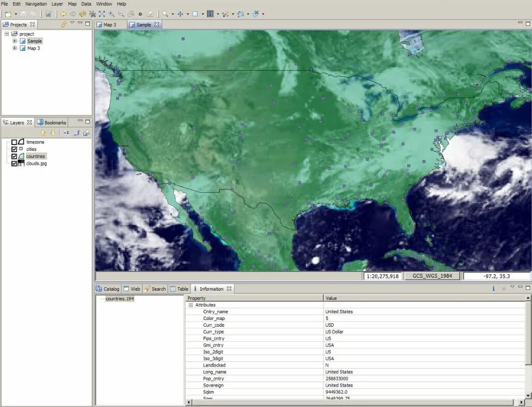Click the Back navigation arrow
The width and height of the screenshot is (532, 407).
(x=64, y=14)
